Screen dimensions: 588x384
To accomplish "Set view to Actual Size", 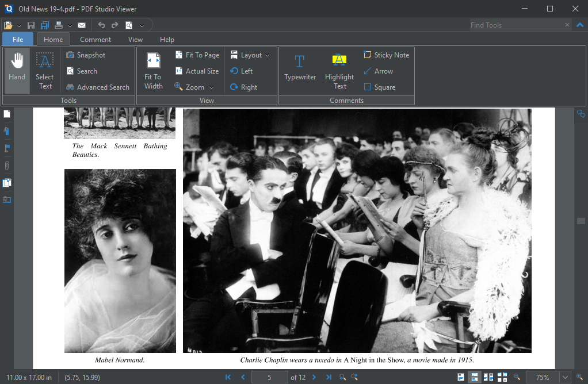I will coord(197,71).
